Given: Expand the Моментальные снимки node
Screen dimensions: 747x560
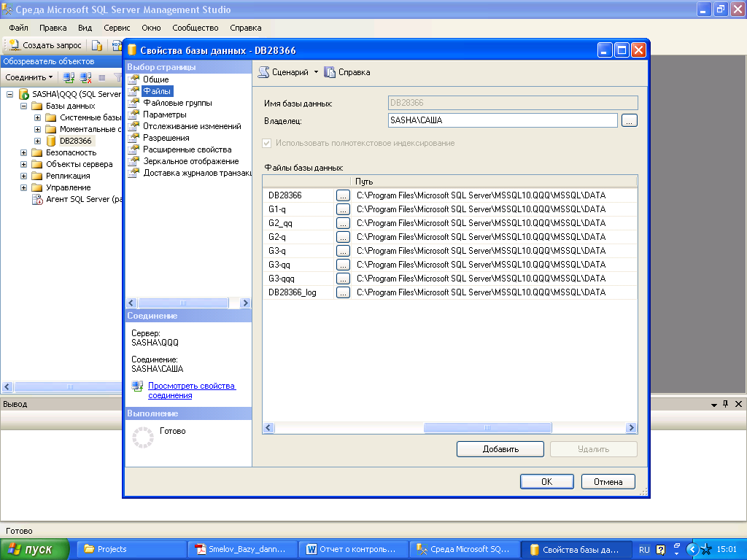Looking at the screenshot, I should click(38, 129).
